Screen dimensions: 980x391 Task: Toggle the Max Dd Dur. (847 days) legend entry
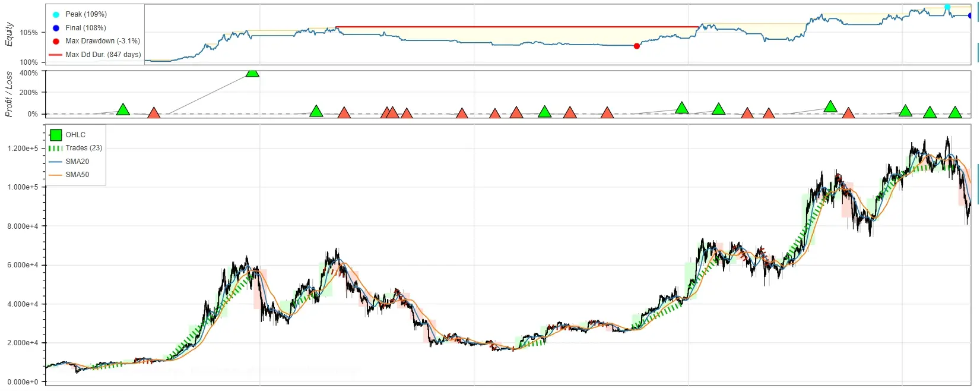click(95, 55)
